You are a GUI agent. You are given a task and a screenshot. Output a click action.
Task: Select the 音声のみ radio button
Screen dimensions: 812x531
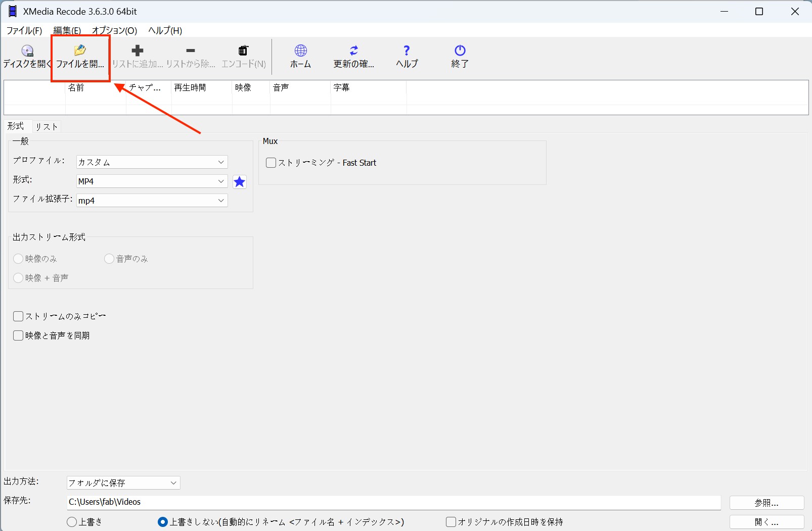pyautogui.click(x=109, y=259)
